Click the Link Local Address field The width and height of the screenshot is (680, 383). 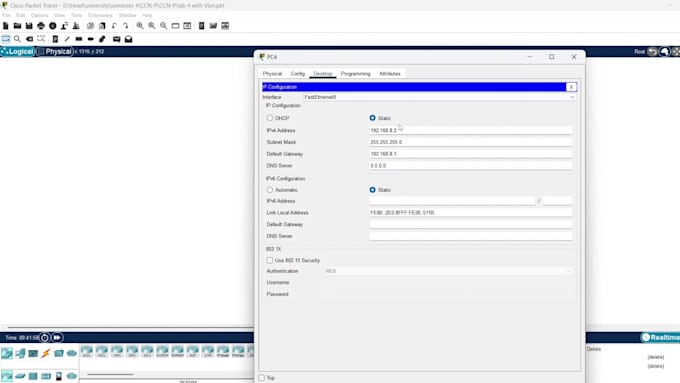(471, 213)
